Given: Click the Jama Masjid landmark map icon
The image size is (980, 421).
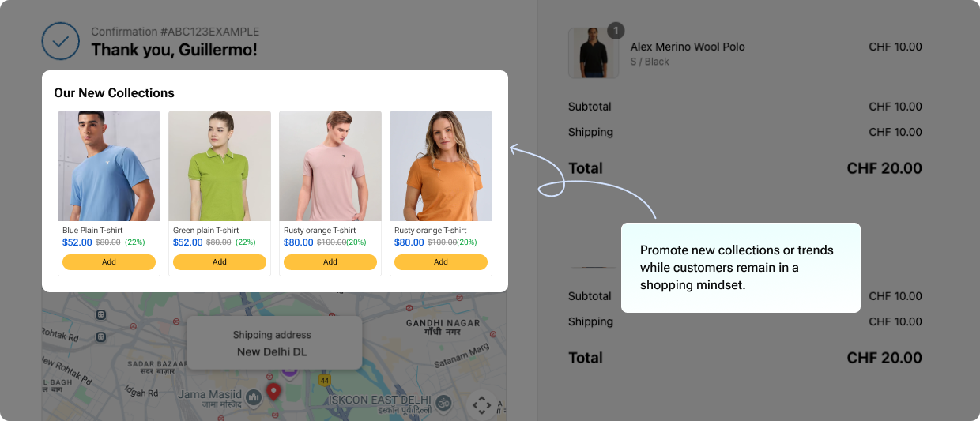Looking at the screenshot, I should [254, 397].
